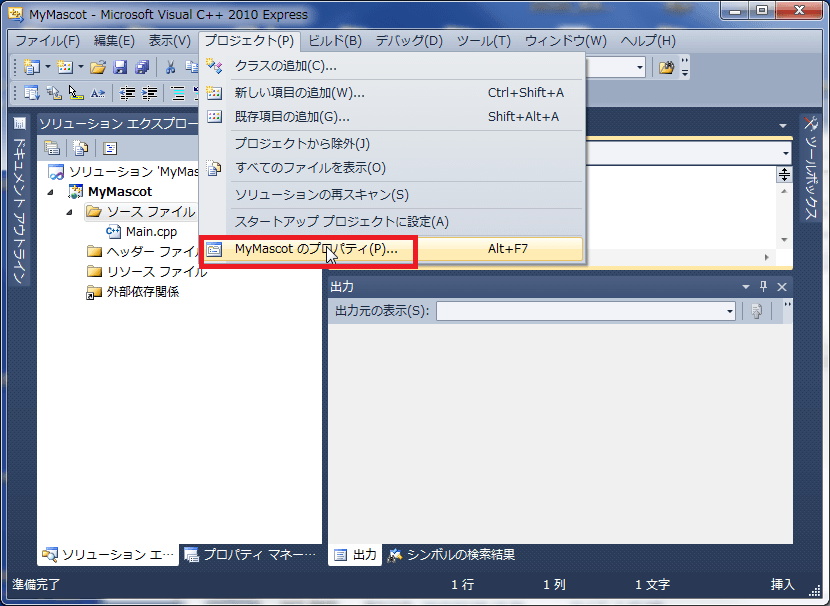This screenshot has width=830, height=606.
Task: Open the ヘルプ(H) menu
Action: [x=648, y=41]
